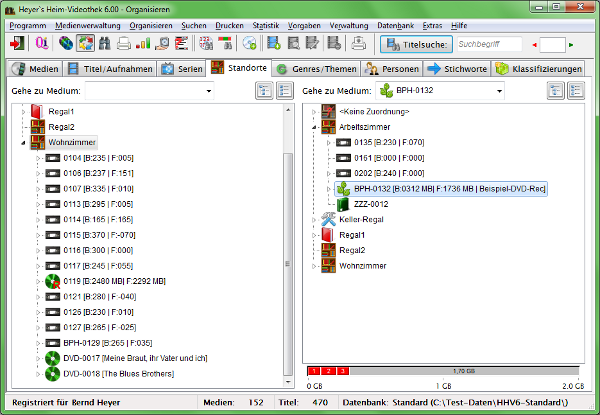Image resolution: width=600 pixels, height=415 pixels.
Task: Click the Titelsuche button
Action: tap(415, 44)
